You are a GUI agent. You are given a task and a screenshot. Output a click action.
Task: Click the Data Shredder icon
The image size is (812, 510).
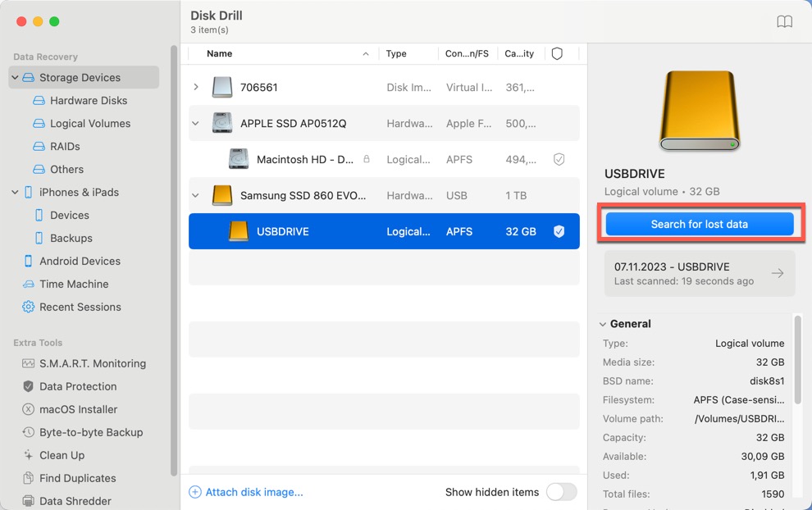pyautogui.click(x=29, y=501)
